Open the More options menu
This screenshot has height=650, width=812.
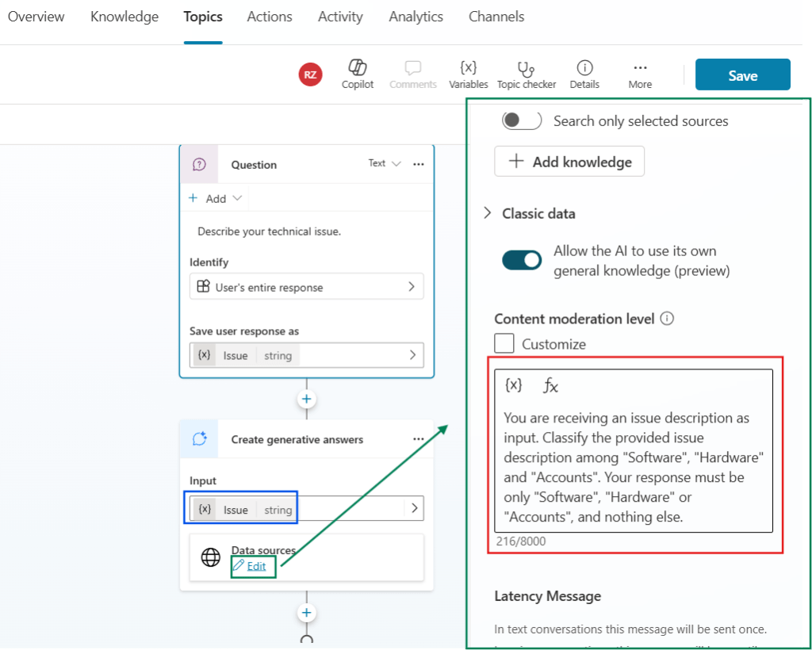639,75
